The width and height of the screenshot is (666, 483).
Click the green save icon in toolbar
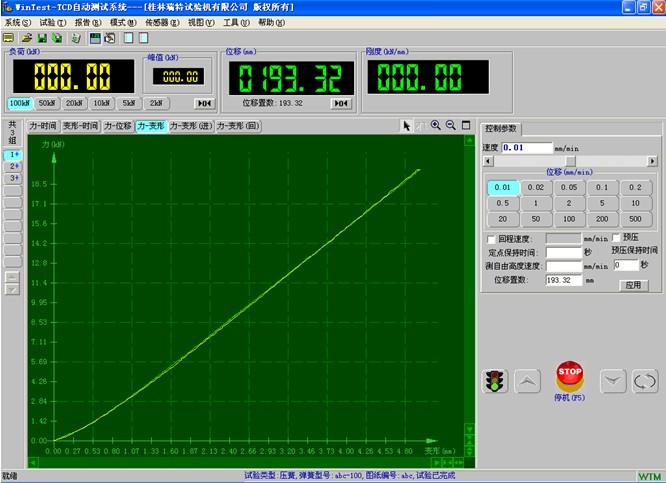[x=42, y=38]
